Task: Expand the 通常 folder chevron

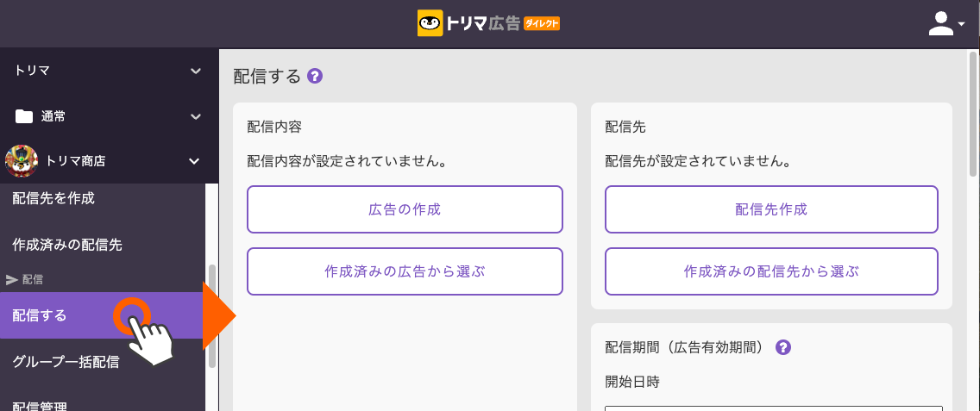Action: (x=196, y=116)
